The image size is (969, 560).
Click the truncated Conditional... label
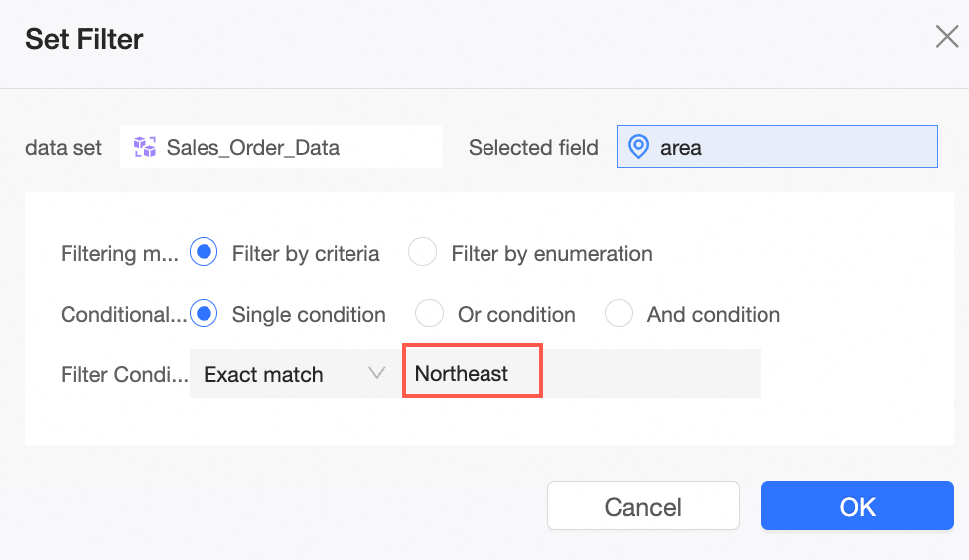(x=123, y=314)
